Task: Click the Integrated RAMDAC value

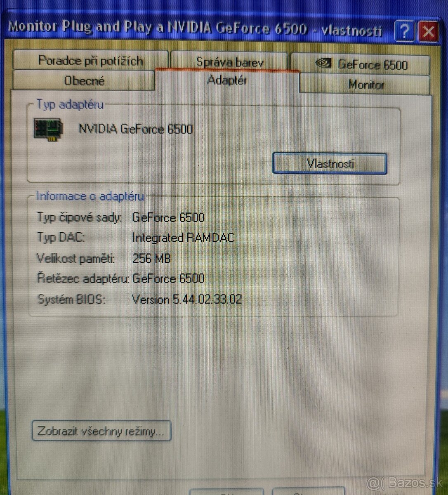Action: coord(183,238)
